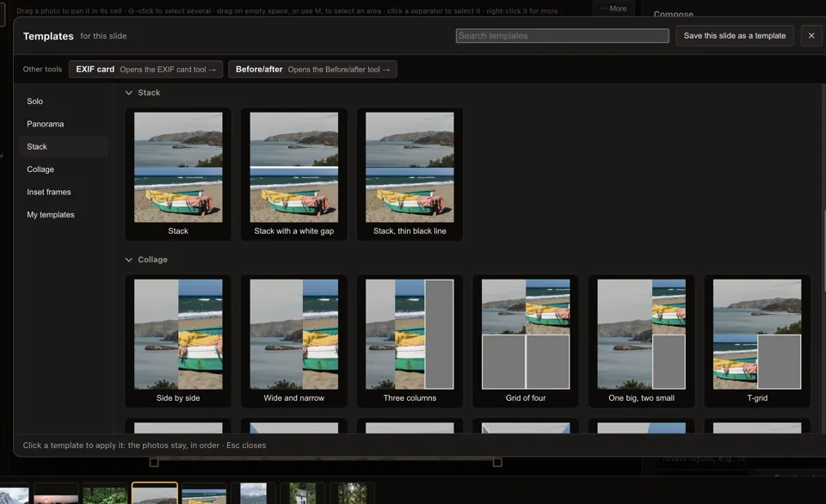The height and width of the screenshot is (504, 826).
Task: Collapse the Stack section chevron
Action: [x=128, y=93]
